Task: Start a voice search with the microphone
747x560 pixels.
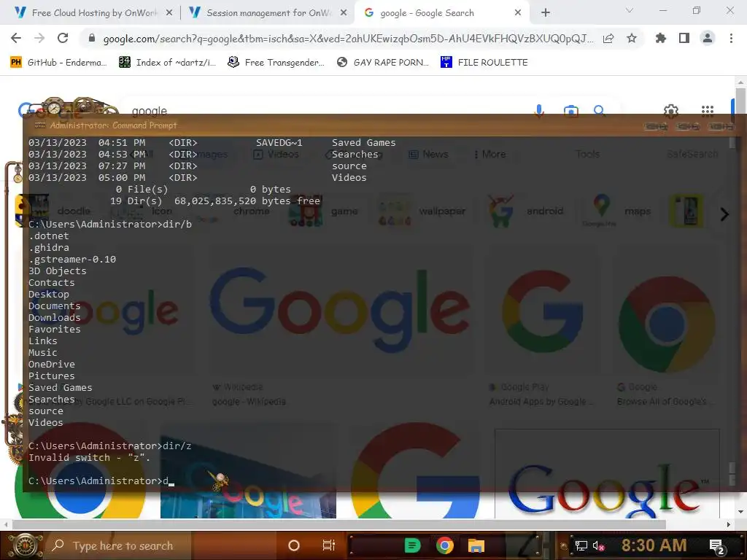Action: point(539,111)
